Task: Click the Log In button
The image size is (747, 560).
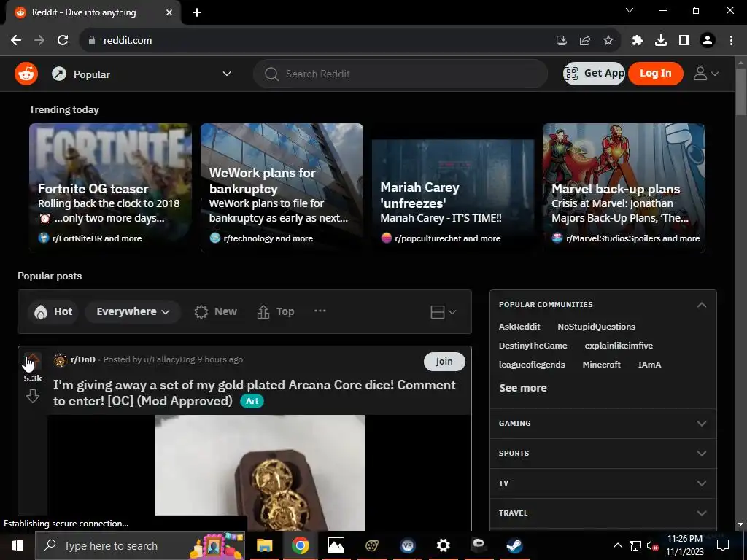Action: 656,74
